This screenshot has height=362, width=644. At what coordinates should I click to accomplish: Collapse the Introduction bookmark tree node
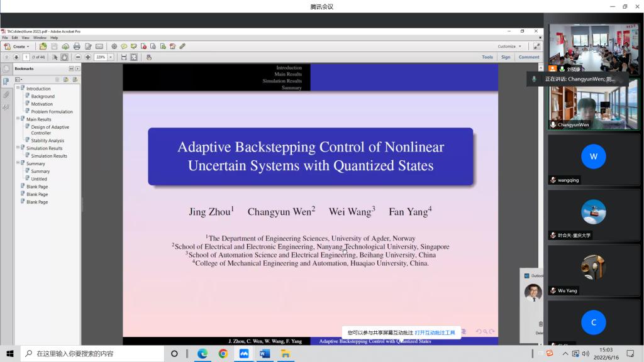(18, 89)
